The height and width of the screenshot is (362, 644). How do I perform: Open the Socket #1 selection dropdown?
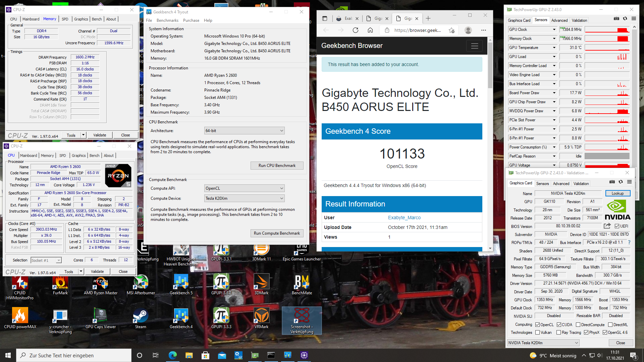(x=46, y=260)
